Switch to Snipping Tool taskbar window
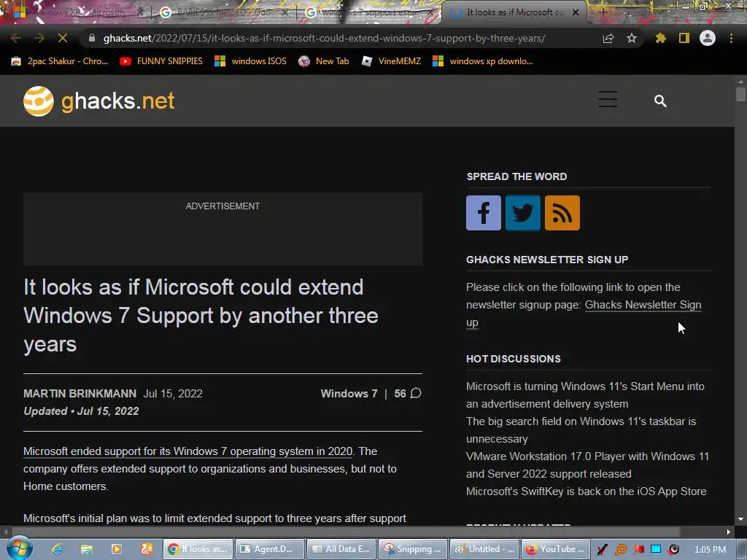The width and height of the screenshot is (747, 560). tap(413, 549)
